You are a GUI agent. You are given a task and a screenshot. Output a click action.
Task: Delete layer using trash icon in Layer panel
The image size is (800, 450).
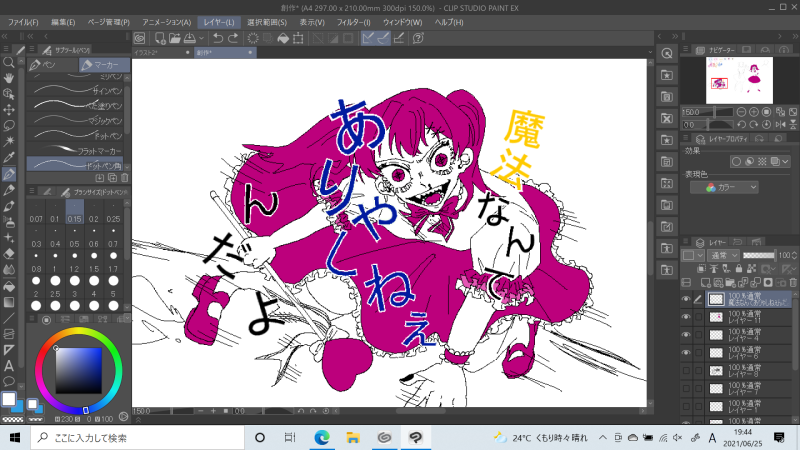click(793, 282)
